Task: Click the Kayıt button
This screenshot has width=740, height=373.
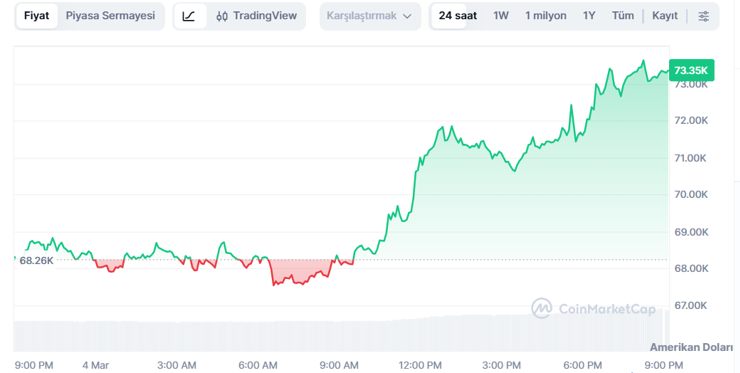Action: [665, 16]
